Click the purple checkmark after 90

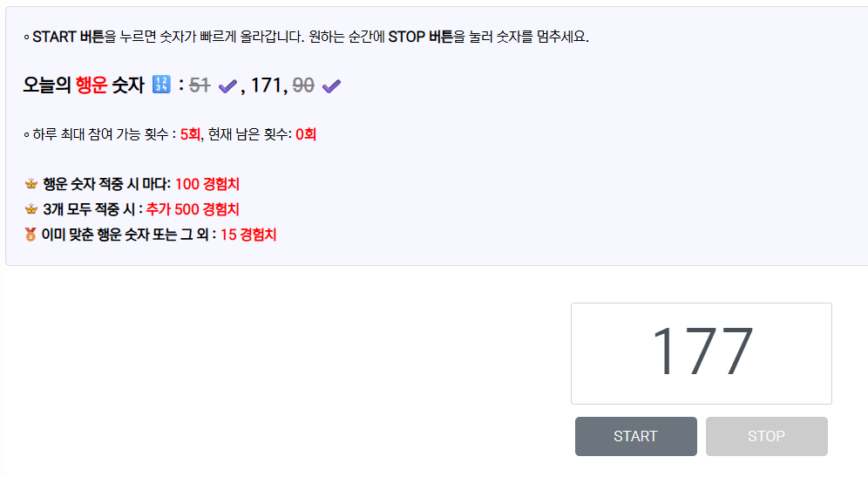(x=331, y=85)
